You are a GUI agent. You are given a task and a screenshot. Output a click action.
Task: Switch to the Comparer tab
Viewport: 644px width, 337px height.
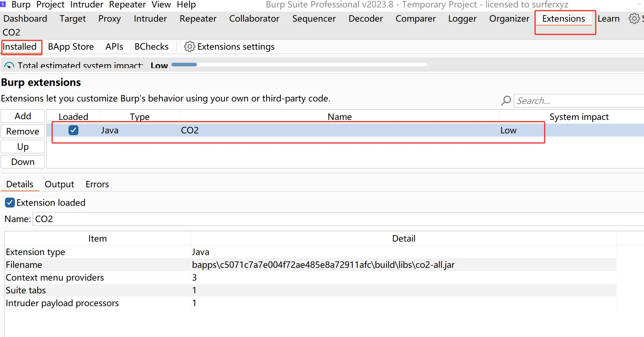(x=415, y=18)
